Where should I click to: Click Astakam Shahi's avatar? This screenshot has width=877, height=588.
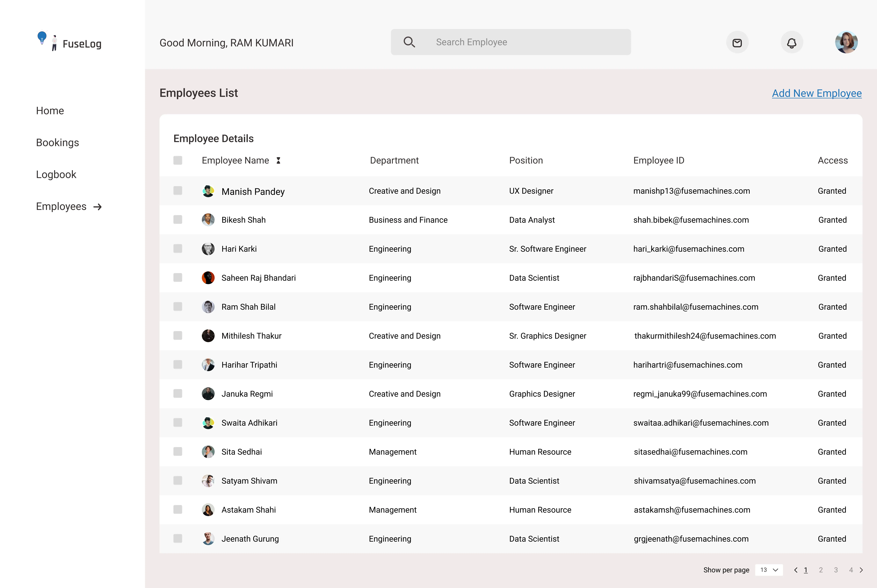pyautogui.click(x=208, y=510)
